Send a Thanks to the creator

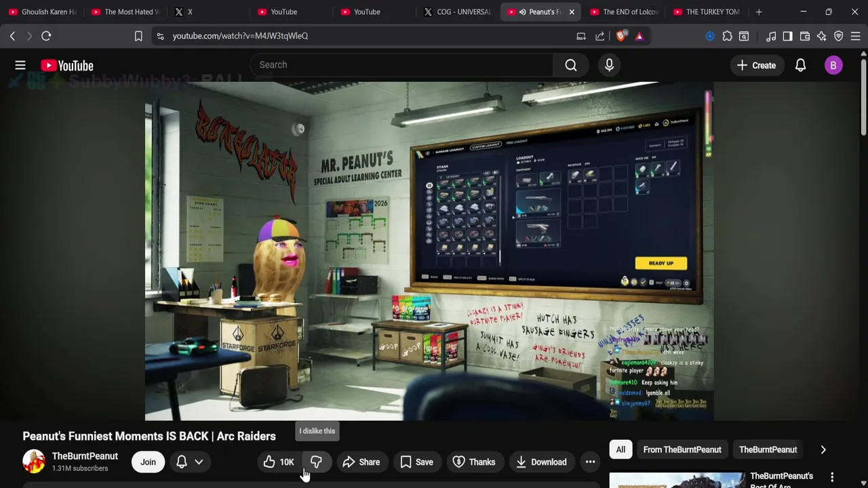point(474,462)
